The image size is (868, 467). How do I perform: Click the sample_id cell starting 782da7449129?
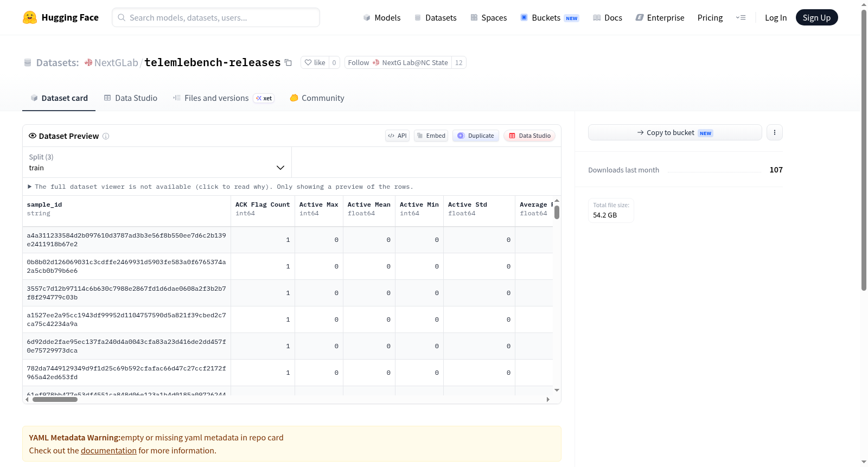point(126,373)
